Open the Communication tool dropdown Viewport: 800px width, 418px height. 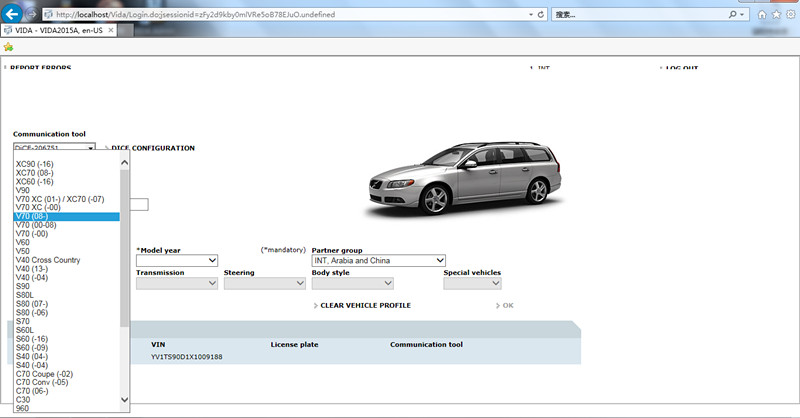[x=54, y=147]
